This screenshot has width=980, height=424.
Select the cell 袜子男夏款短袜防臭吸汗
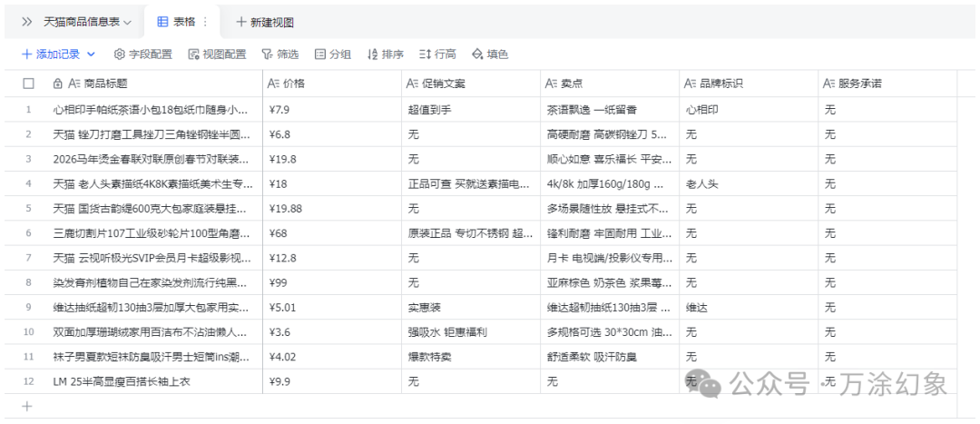click(157, 357)
